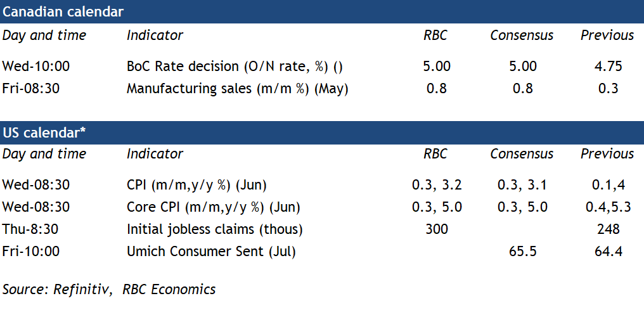Select the Umich Consumer Sent (Jul) indicator

211,252
